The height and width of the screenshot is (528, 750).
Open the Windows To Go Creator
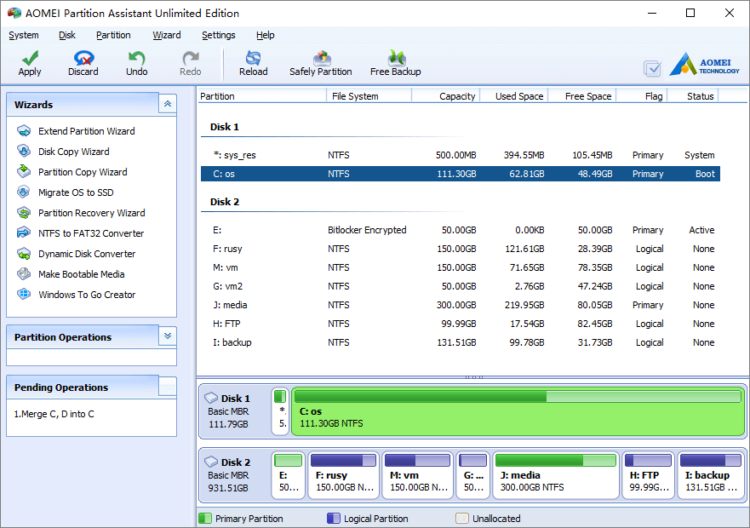click(87, 295)
